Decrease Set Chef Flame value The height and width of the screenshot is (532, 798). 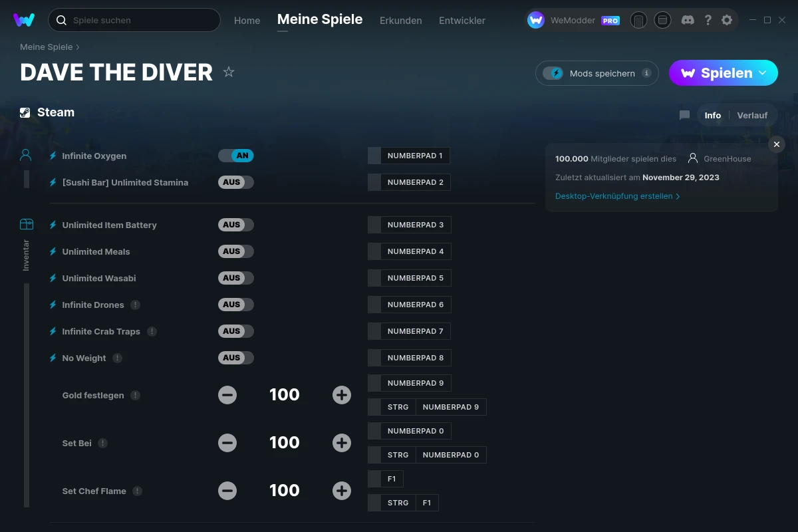[x=227, y=491]
